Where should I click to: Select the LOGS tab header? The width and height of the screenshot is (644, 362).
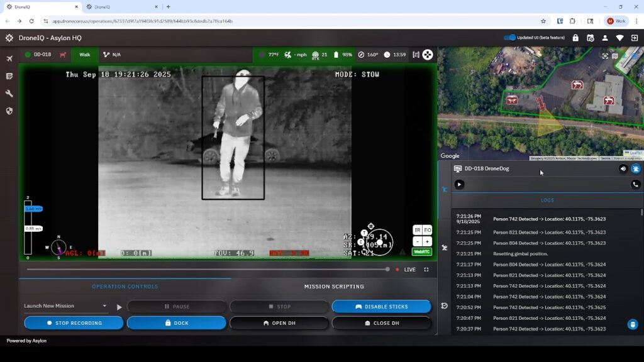click(547, 200)
